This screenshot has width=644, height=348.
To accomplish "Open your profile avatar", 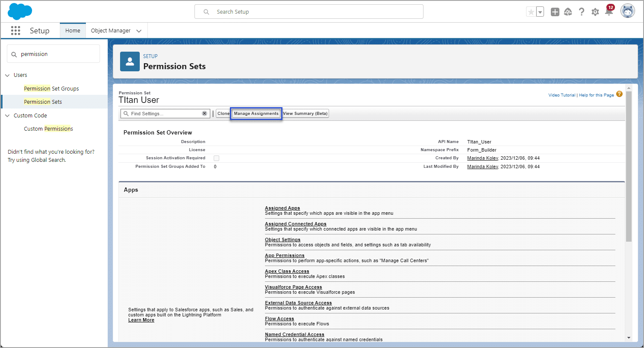I will point(627,11).
